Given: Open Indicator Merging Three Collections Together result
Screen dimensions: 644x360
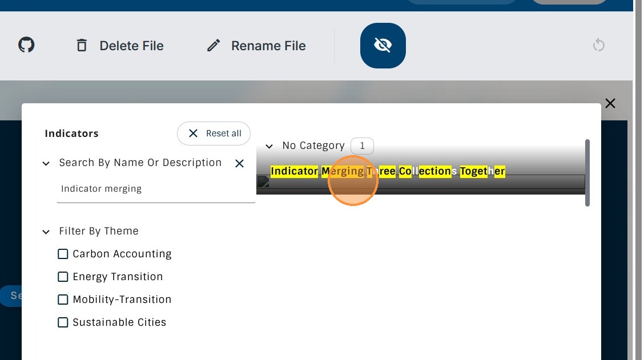Looking at the screenshot, I should tap(388, 171).
